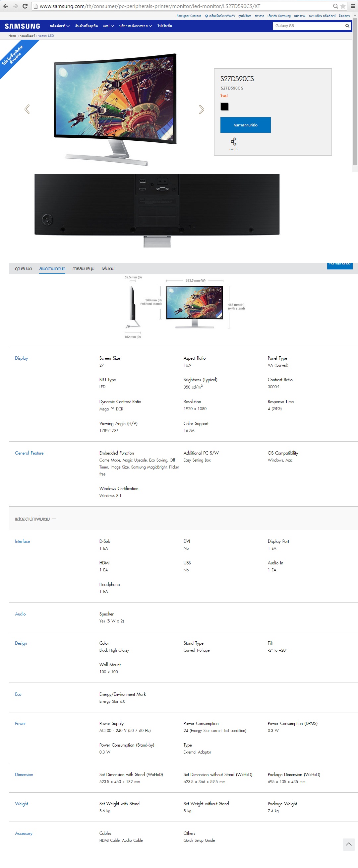Click the Display section heading

tap(21, 358)
